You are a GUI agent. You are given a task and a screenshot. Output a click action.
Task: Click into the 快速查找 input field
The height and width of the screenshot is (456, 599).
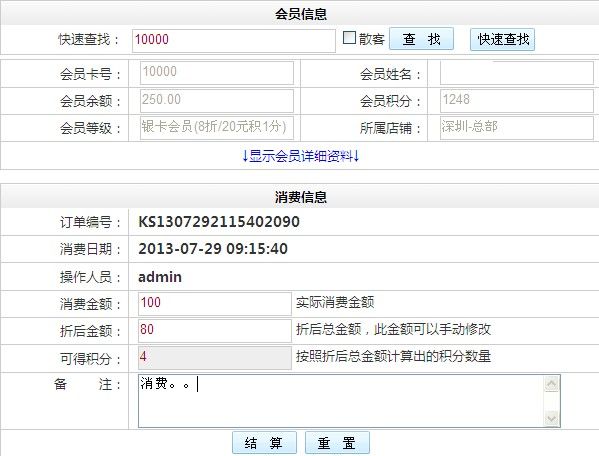pyautogui.click(x=234, y=40)
